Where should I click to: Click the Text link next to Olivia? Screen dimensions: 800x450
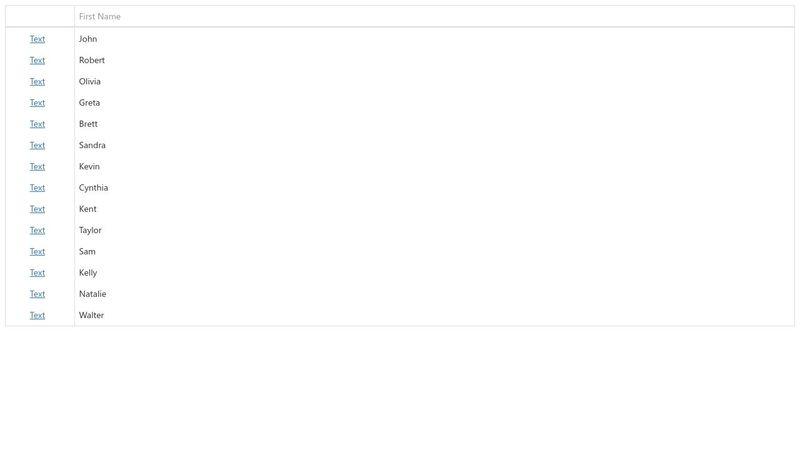[37, 82]
